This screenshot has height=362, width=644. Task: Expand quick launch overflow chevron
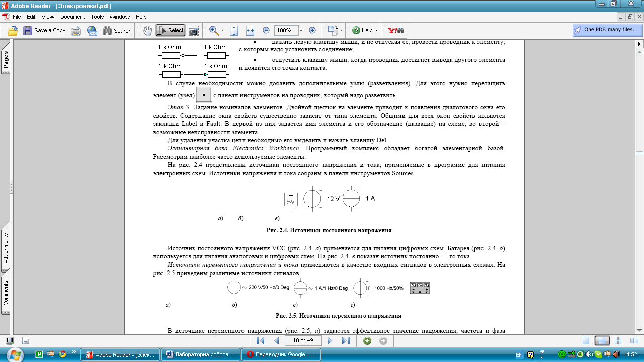[74, 352]
